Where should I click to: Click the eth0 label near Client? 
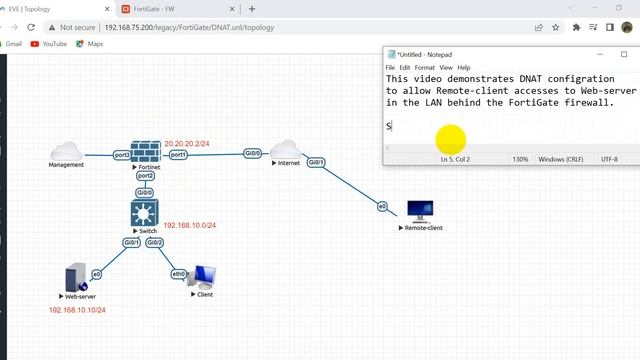[x=179, y=274]
